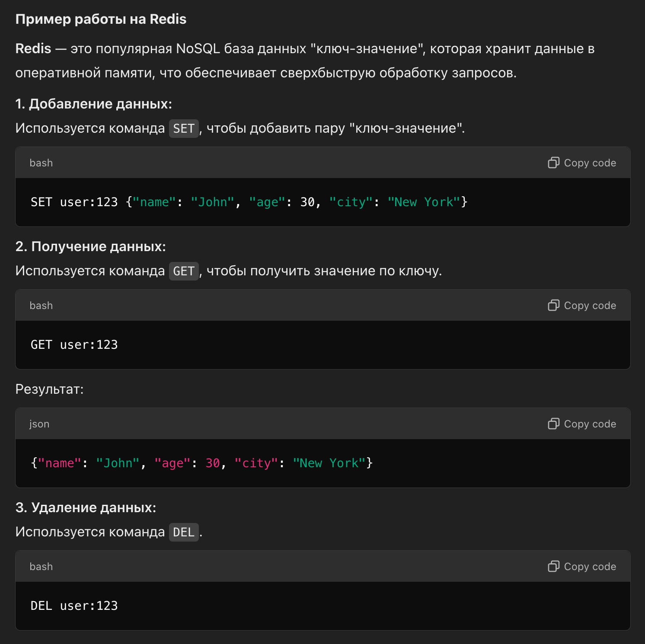Viewport: 645px width, 644px height.
Task: Click the 'bash' label above the SET command
Action: click(41, 163)
